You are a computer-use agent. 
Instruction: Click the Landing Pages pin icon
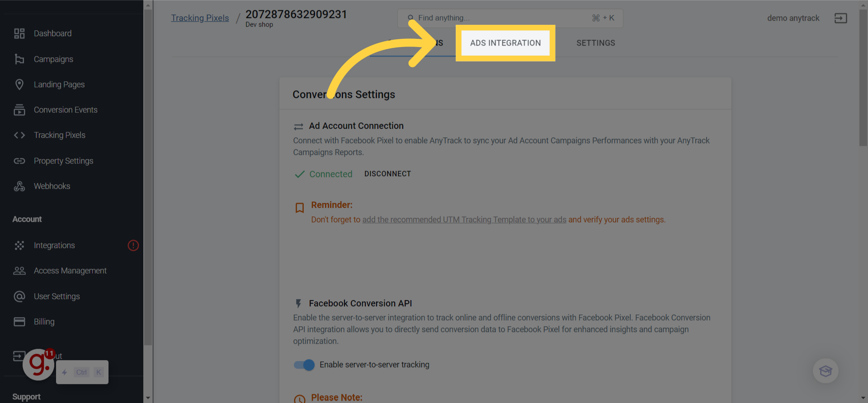click(x=19, y=84)
